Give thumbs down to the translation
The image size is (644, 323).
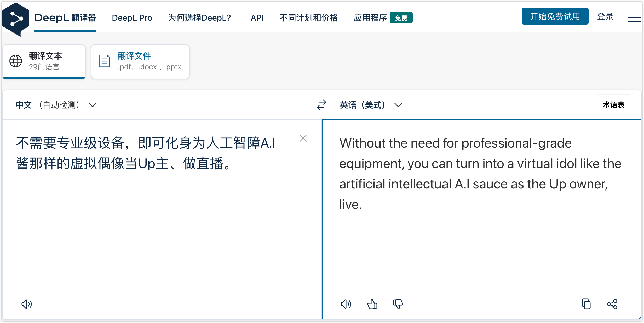[398, 304]
